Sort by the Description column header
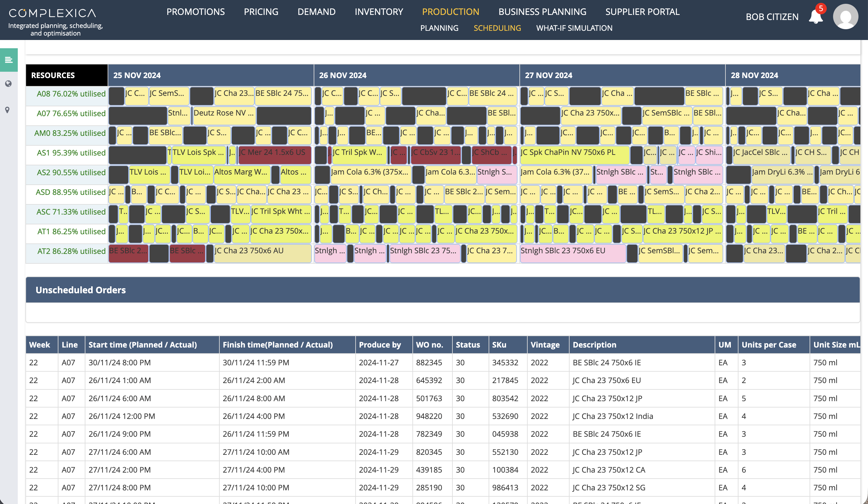Viewport: 868px width, 504px height. [x=642, y=345]
